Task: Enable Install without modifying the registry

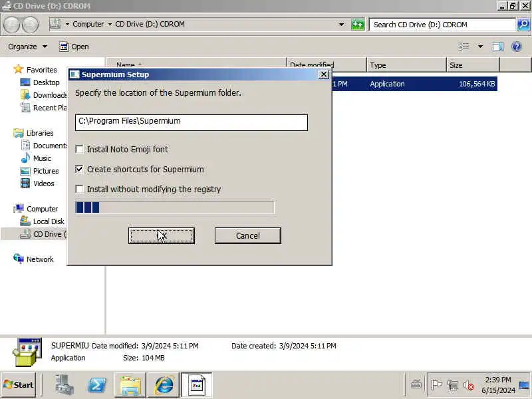Action: pyautogui.click(x=79, y=189)
